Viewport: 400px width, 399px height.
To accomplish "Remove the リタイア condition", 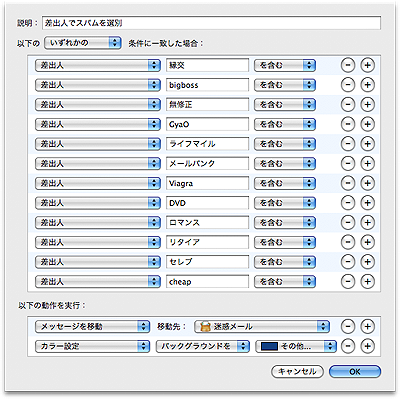I will [348, 242].
